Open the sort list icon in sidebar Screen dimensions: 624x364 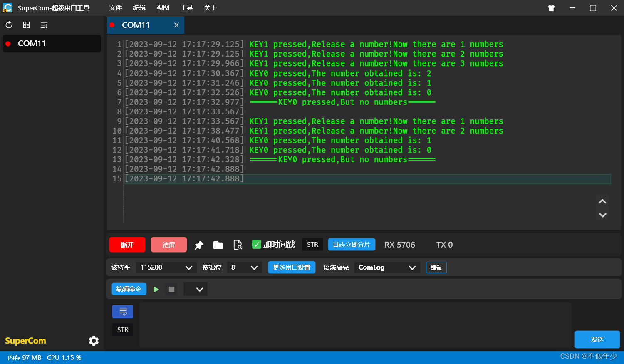(x=44, y=25)
